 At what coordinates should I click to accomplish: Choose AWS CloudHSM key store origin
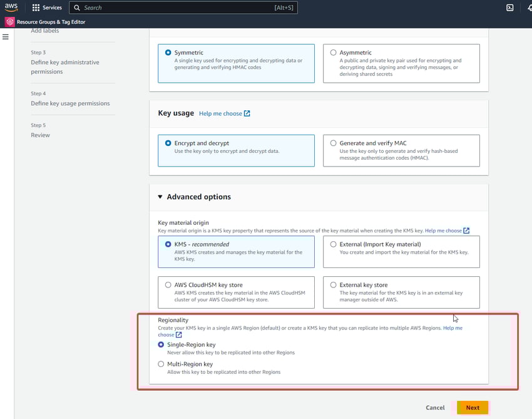(x=168, y=284)
